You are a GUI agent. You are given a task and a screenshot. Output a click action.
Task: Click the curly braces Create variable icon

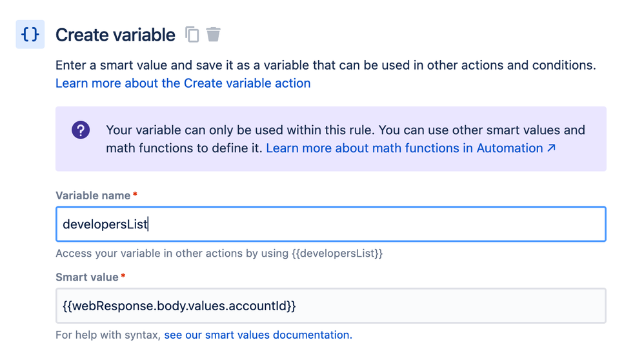(30, 34)
